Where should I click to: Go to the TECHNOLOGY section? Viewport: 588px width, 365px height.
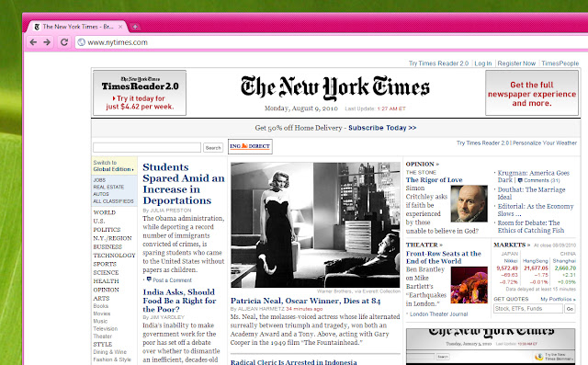coord(114,255)
